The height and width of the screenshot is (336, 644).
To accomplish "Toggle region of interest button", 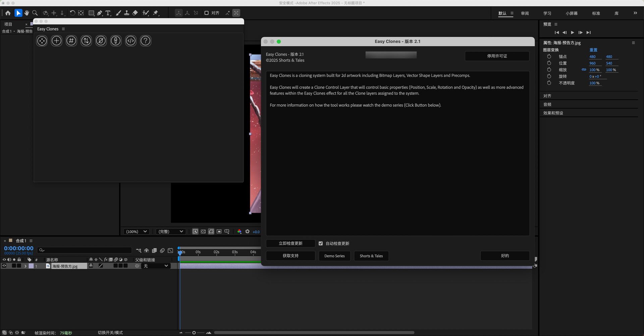I will 219,232.
